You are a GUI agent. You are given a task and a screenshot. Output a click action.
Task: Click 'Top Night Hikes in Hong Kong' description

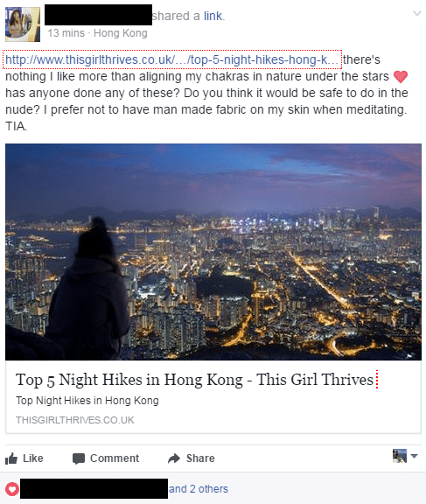point(87,401)
